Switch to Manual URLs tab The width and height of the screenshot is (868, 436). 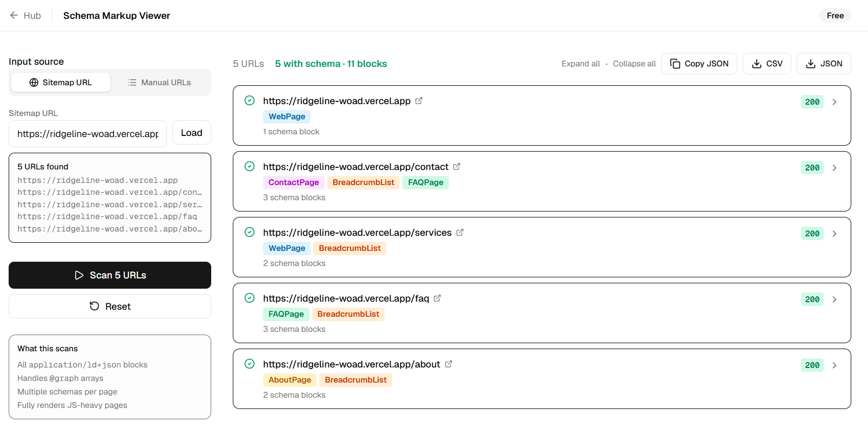(x=159, y=83)
